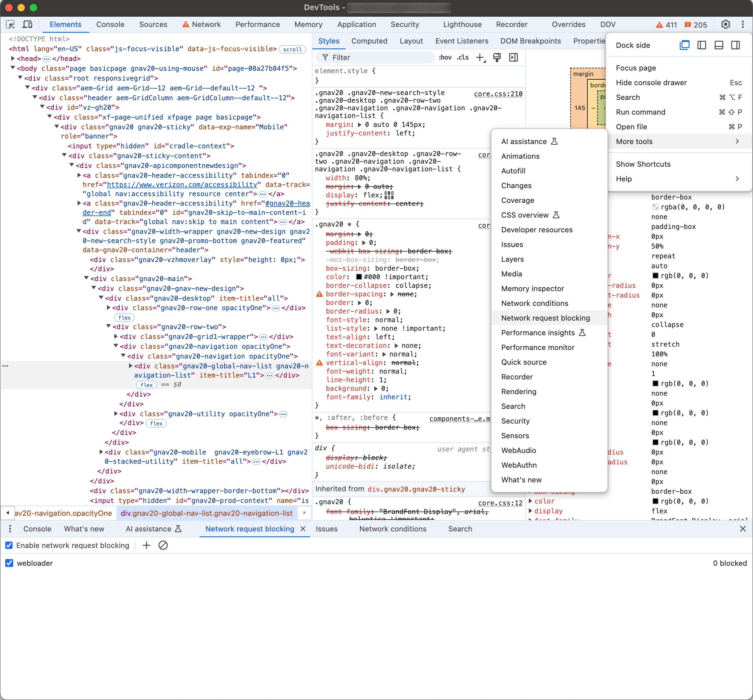Expand the gnav20-mobile div

tap(101, 452)
